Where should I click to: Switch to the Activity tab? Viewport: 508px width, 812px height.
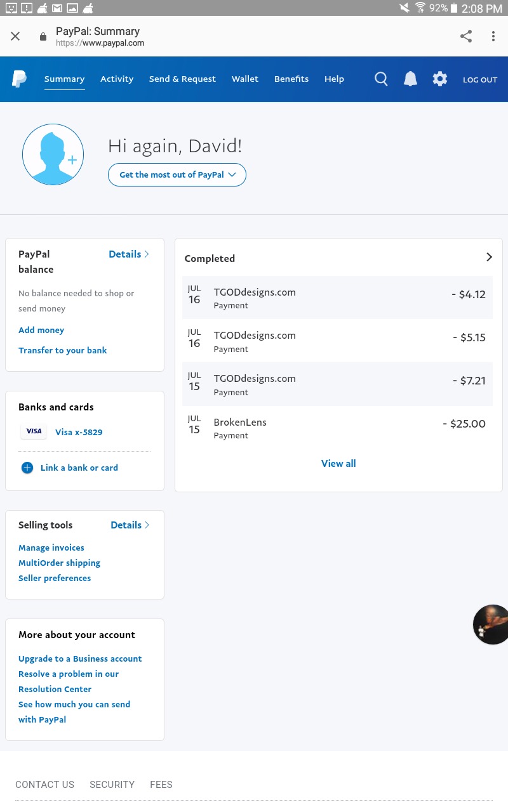click(117, 79)
